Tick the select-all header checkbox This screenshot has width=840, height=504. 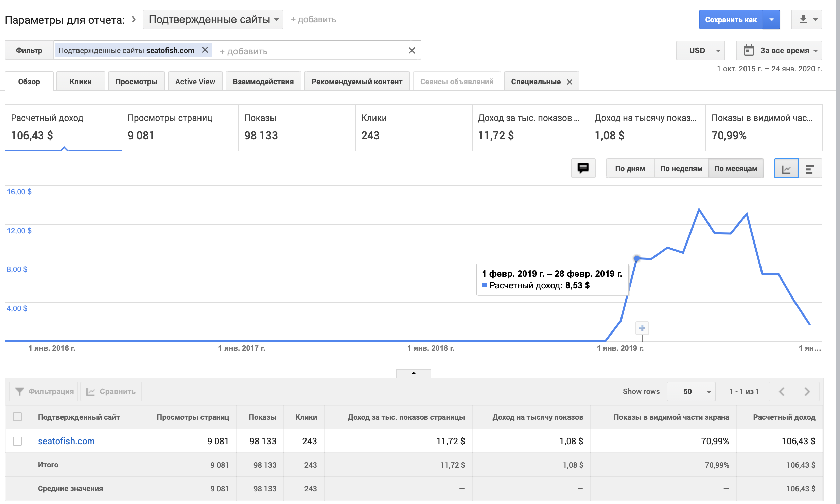click(x=17, y=417)
